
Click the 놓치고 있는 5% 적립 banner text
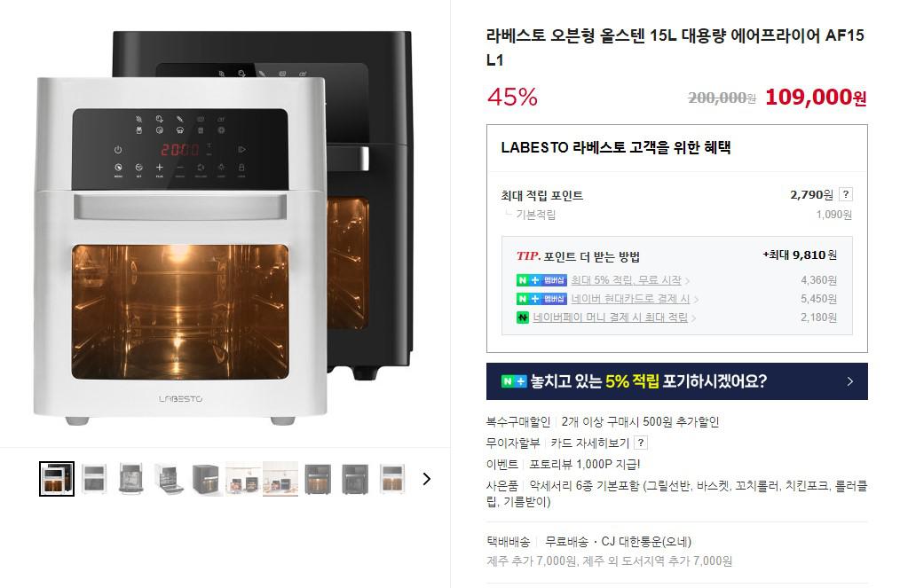pyautogui.click(x=649, y=381)
